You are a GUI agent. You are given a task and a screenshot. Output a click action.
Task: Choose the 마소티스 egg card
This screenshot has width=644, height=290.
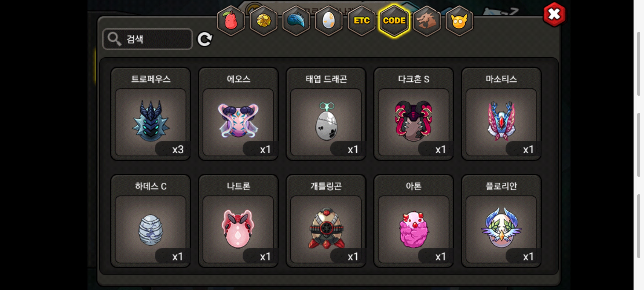pos(501,114)
